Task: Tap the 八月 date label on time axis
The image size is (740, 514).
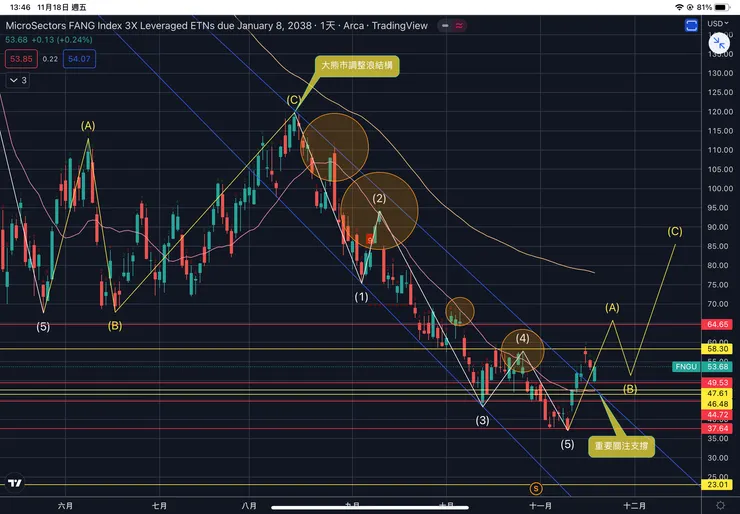Action: tap(249, 506)
